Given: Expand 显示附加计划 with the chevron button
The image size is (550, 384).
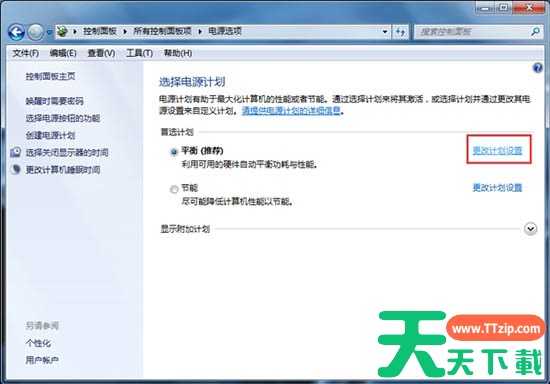Looking at the screenshot, I should [x=530, y=229].
